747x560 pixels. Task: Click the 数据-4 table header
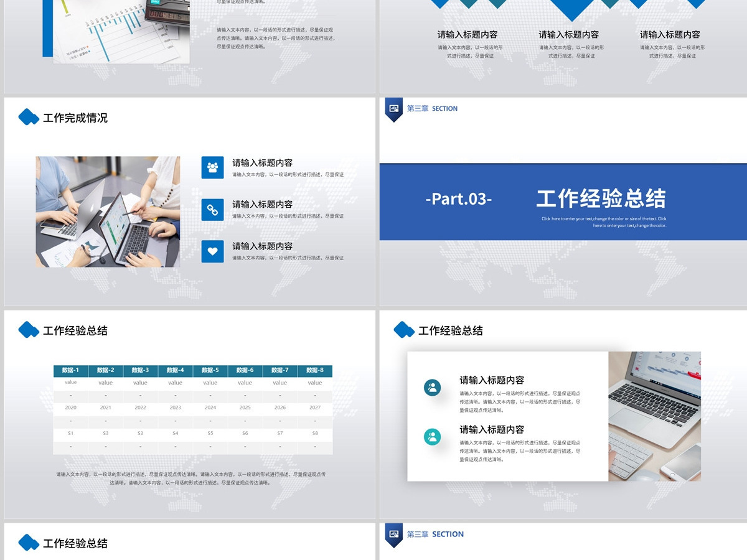click(176, 370)
